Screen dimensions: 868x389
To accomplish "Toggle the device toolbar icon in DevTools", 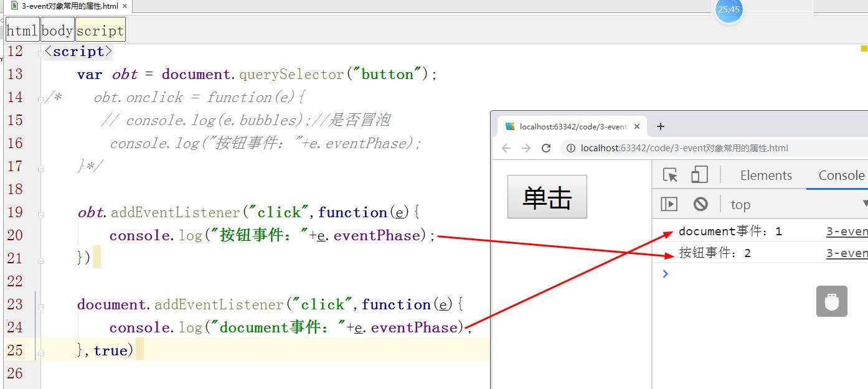I will pos(699,175).
